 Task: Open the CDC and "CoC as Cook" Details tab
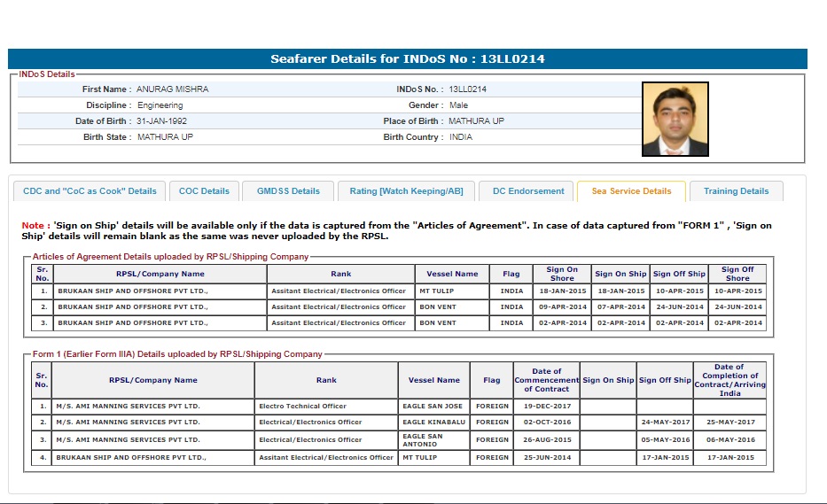pyautogui.click(x=90, y=191)
